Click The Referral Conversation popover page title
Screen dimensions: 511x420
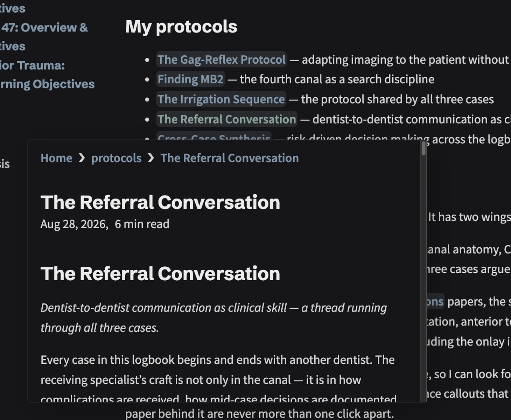(160, 202)
